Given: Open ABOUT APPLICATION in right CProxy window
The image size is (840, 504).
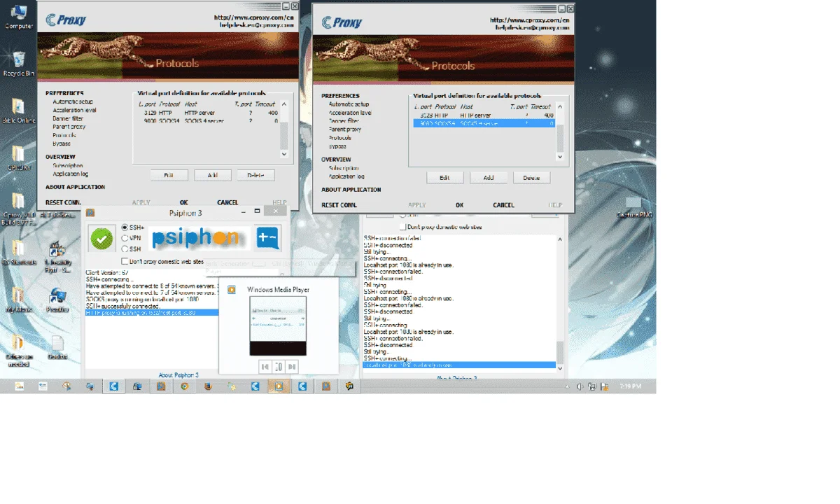Looking at the screenshot, I should click(x=351, y=190).
